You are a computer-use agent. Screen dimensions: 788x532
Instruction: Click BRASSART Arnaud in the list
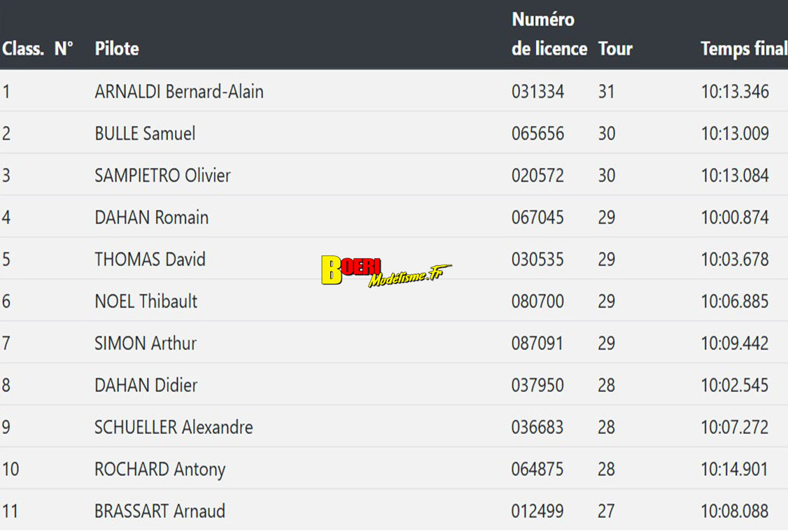click(160, 512)
